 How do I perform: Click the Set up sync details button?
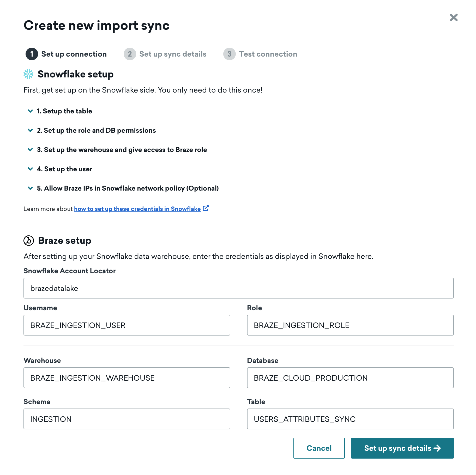coord(402,448)
